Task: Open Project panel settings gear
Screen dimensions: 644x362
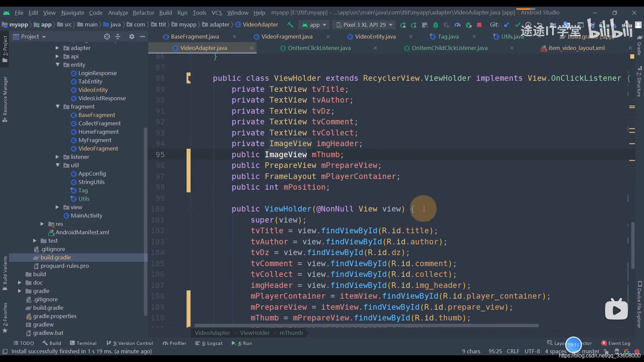Action: 132,37
